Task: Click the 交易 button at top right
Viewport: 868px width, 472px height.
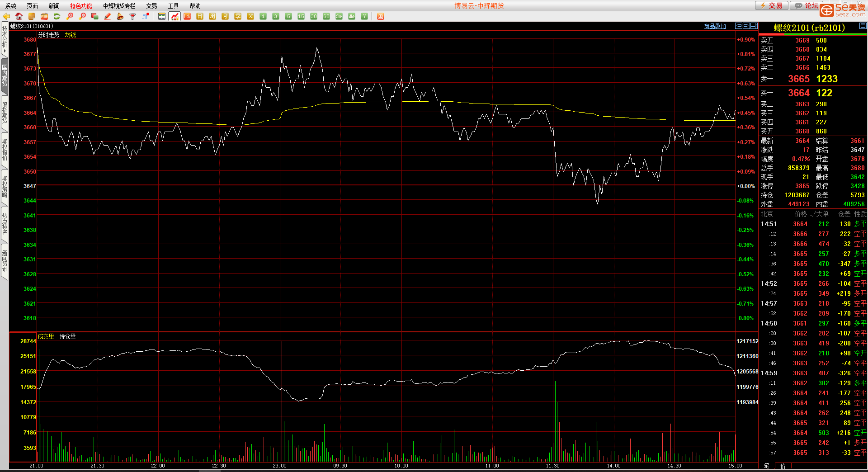Action: pos(772,5)
